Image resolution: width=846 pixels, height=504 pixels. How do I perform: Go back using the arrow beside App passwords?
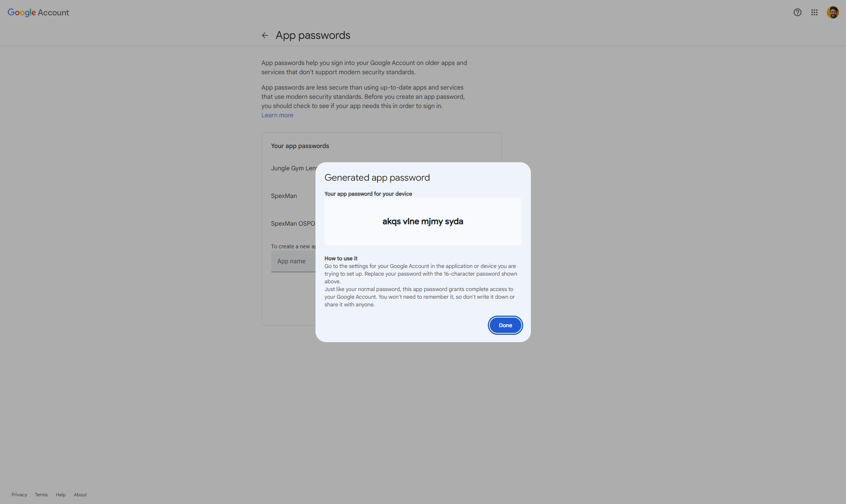(265, 35)
